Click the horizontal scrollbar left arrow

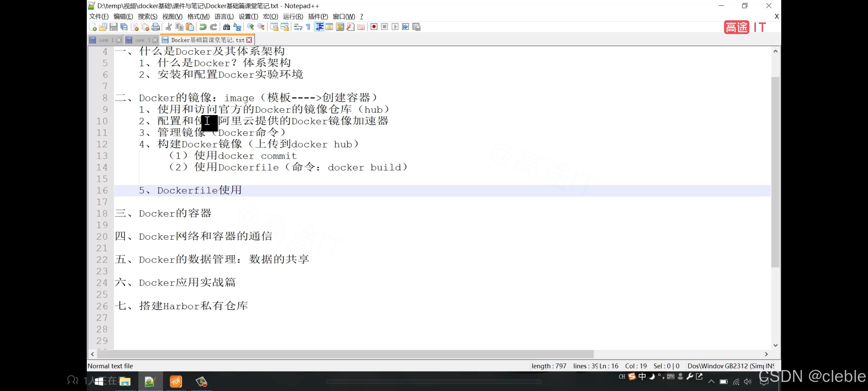[x=93, y=354]
